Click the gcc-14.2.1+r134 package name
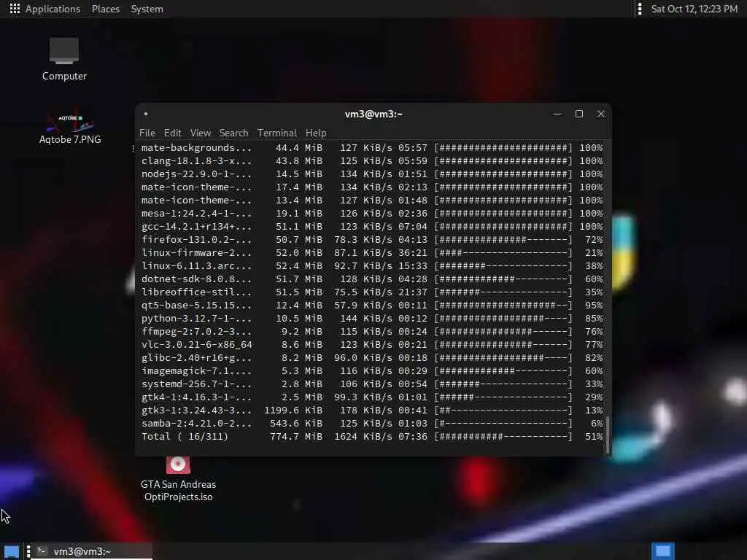Screen dimensions: 747x560 point(196,227)
